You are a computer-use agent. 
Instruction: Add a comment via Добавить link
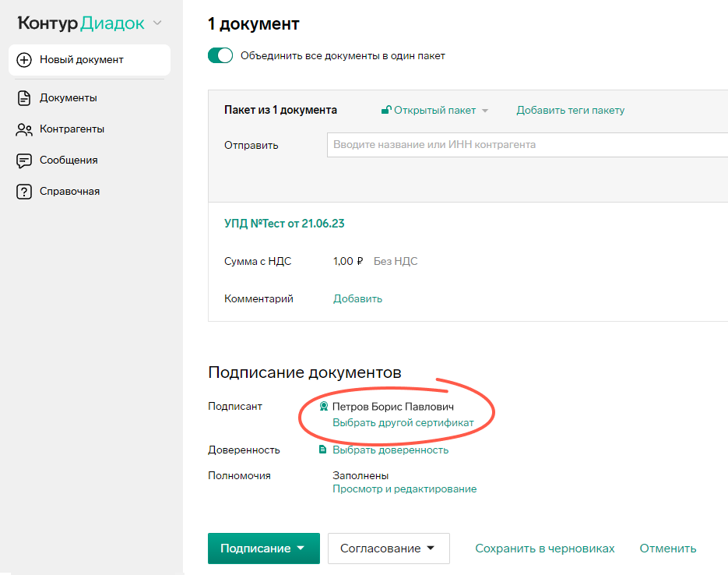click(357, 298)
